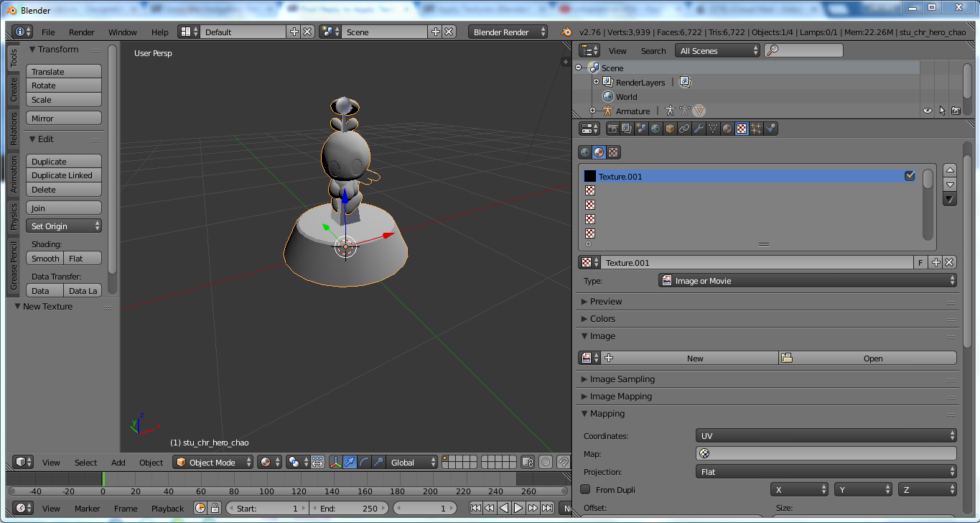
Task: Open the Window menu
Action: click(x=123, y=32)
